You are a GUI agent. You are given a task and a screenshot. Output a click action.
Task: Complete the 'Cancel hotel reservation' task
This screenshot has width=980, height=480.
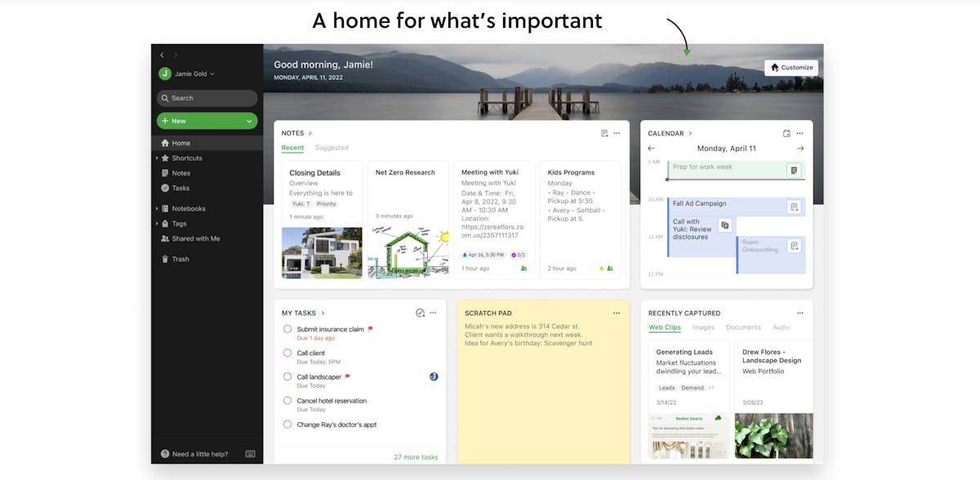pos(287,401)
